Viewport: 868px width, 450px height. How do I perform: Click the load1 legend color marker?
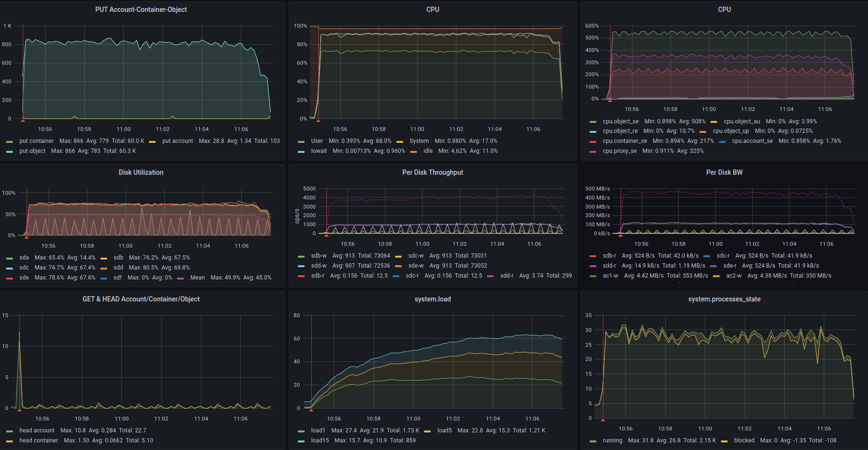click(301, 431)
